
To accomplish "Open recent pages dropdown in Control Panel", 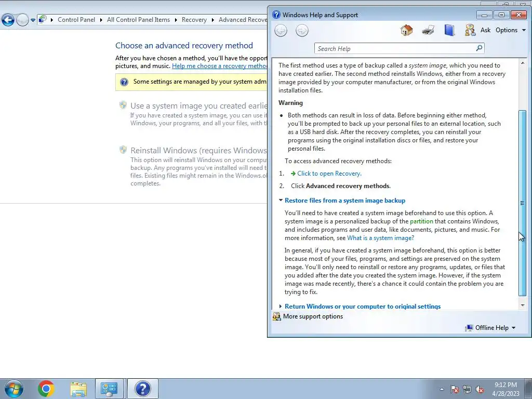I will coord(33,20).
